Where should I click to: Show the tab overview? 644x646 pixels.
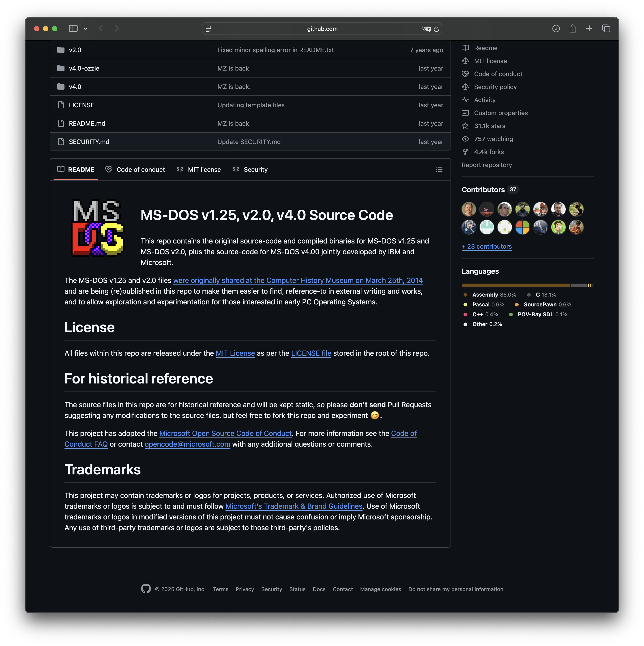tap(606, 29)
